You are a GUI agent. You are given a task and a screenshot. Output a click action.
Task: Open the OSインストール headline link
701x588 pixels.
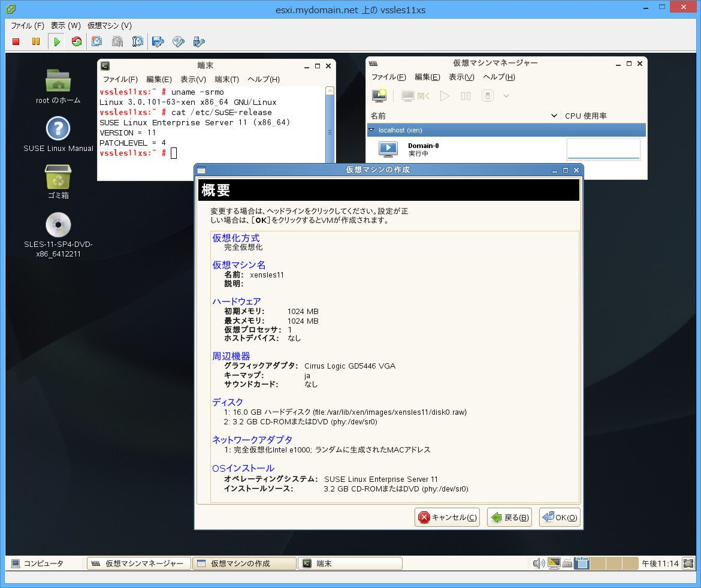click(243, 468)
